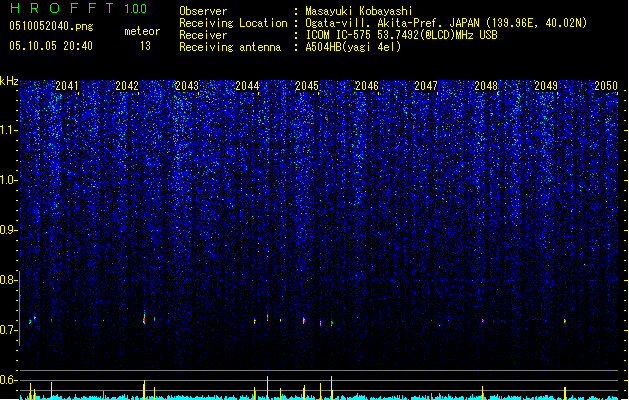The width and height of the screenshot is (629, 400).
Task: Click the date stamp 05.10.05 20:40
Action: point(51,46)
